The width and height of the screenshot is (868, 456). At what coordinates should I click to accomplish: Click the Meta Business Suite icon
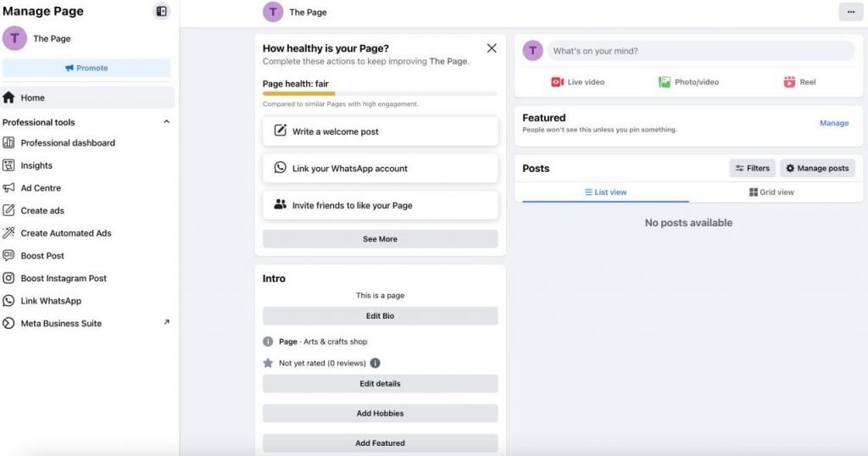point(8,323)
